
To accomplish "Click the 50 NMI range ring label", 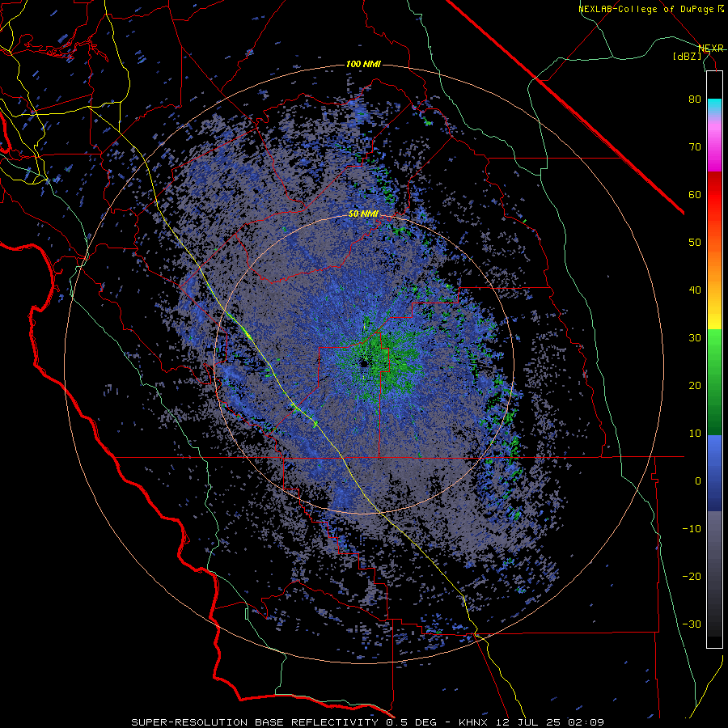I will (x=363, y=214).
